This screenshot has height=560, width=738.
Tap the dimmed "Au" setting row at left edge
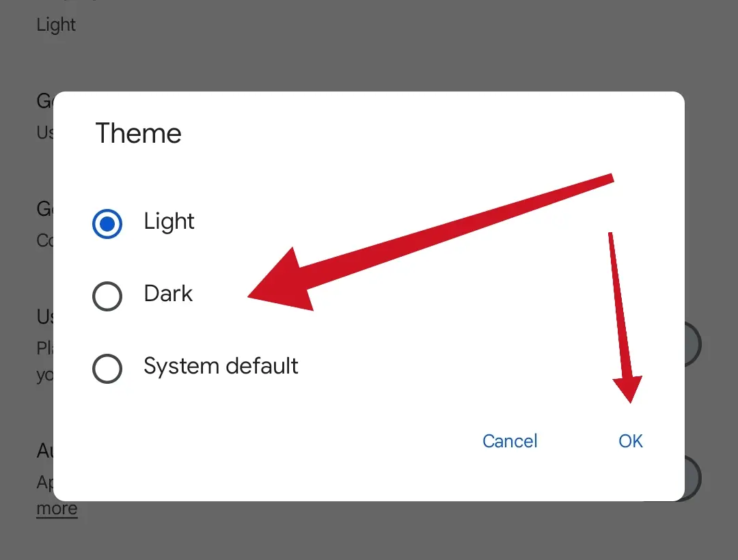click(44, 451)
